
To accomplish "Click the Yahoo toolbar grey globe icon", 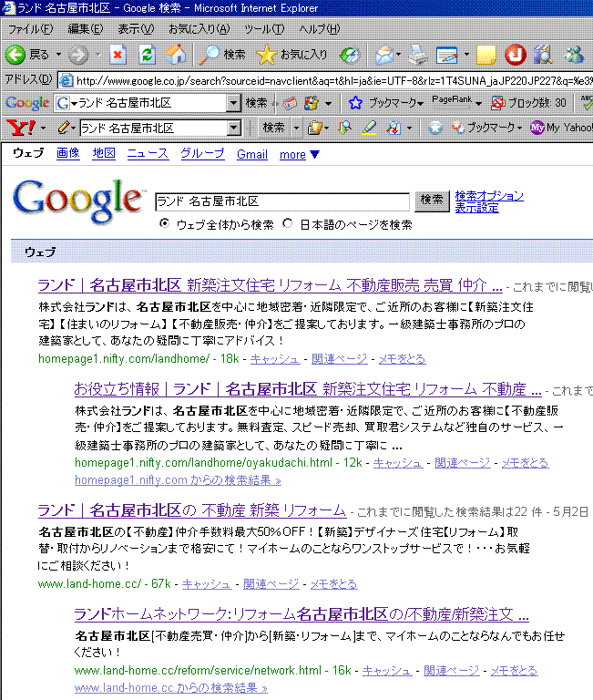I will [x=435, y=129].
